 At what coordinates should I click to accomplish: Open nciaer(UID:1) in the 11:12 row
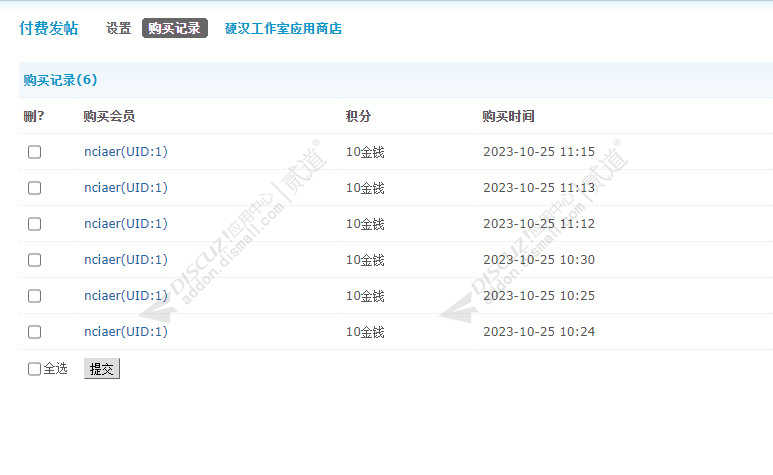coord(126,224)
